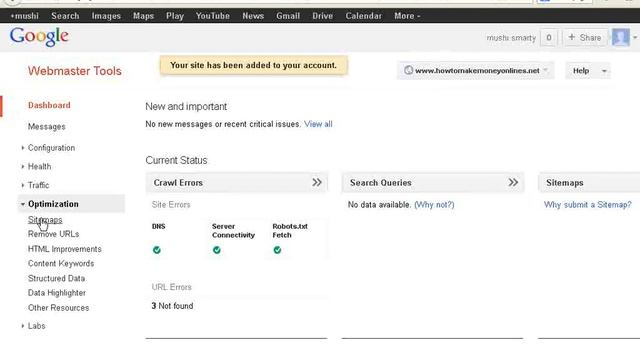Open the site selector dropdown for howtomakemoneyonlines.net
640x360 pixels.
pos(476,71)
